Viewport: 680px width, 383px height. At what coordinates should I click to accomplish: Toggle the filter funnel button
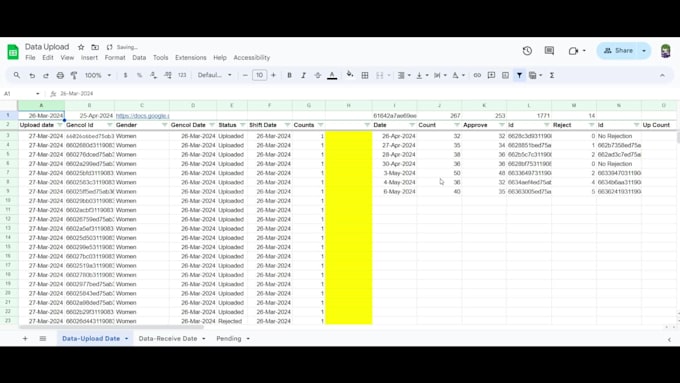pyautogui.click(x=519, y=75)
